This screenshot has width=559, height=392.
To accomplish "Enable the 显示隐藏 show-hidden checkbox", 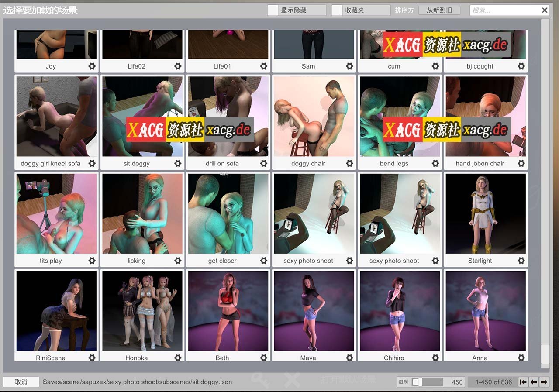I will coord(274,10).
